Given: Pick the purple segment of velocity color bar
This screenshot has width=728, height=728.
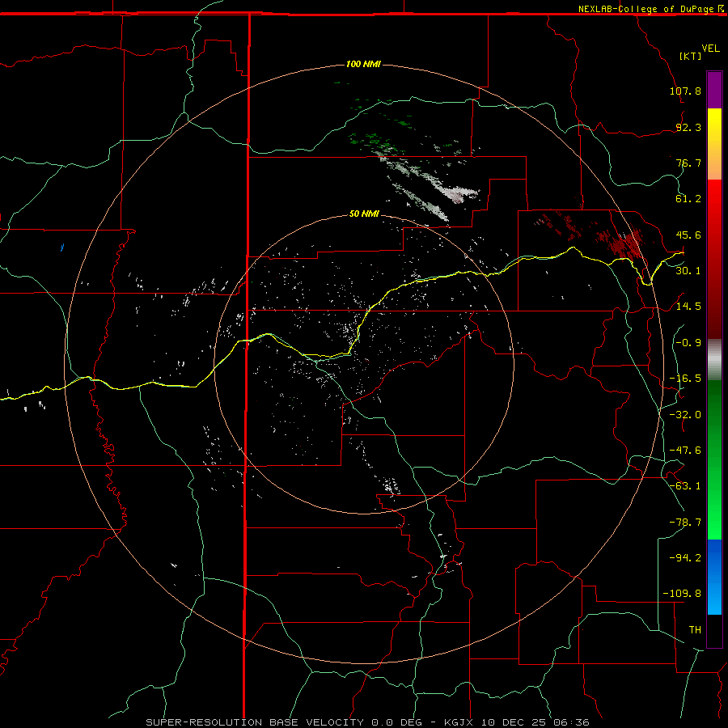Looking at the screenshot, I should [714, 91].
